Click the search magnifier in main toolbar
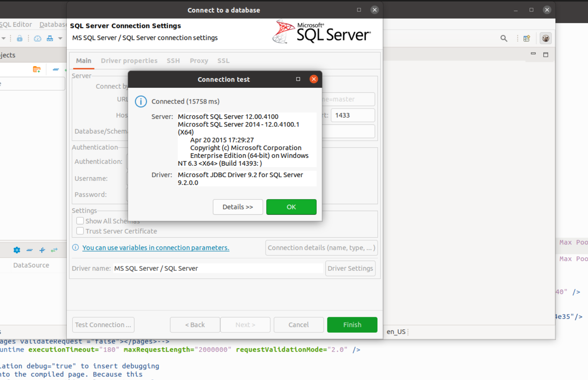The image size is (588, 380). (x=504, y=38)
